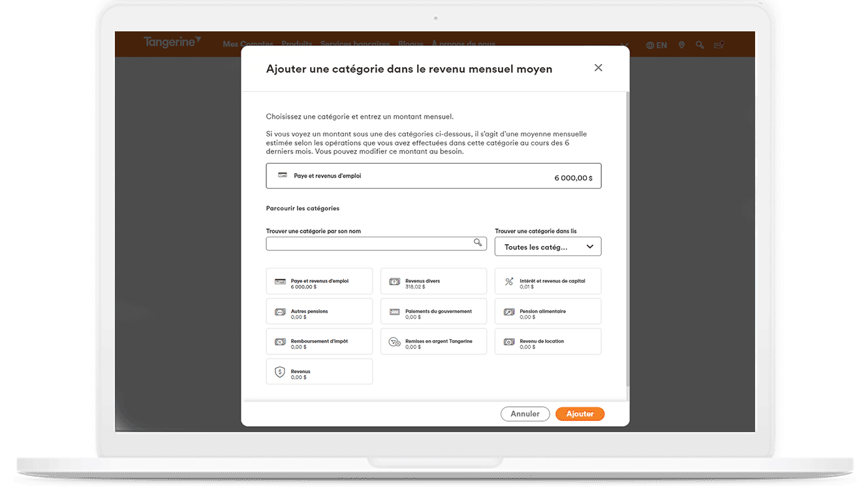The height and width of the screenshot is (500, 868).
Task: Click the card icon in the selected category field
Action: (x=283, y=176)
